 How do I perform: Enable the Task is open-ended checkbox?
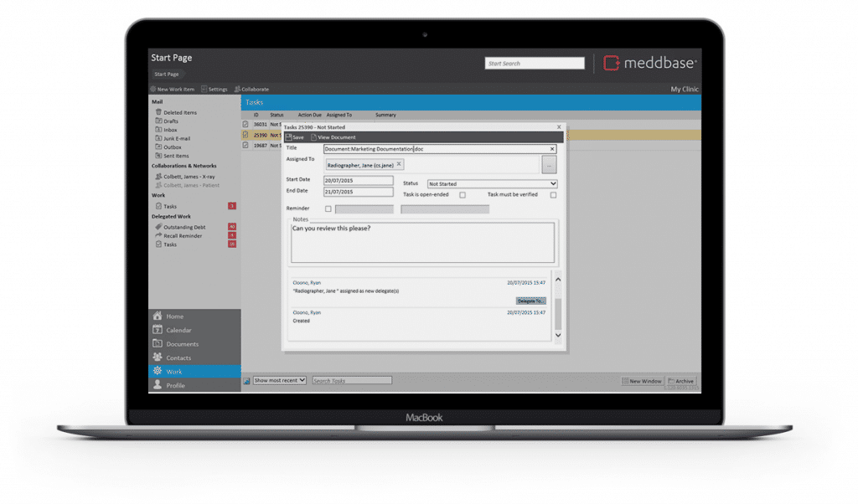[x=463, y=194]
